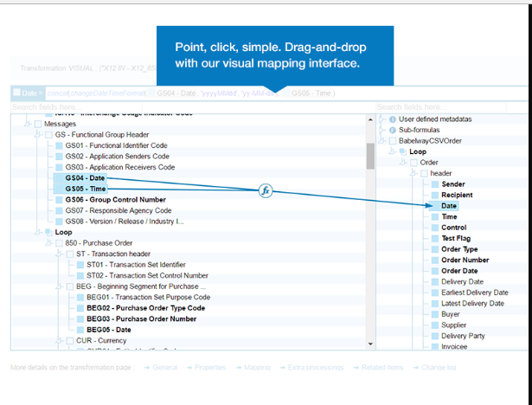The image size is (532, 405).
Task: Click the info icon beside User defined metadatas
Action: pos(393,119)
